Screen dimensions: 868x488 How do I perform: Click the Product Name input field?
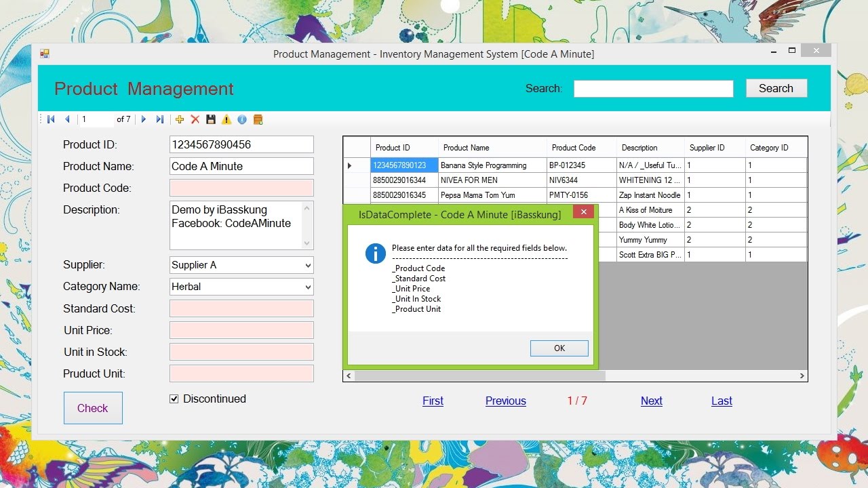241,166
